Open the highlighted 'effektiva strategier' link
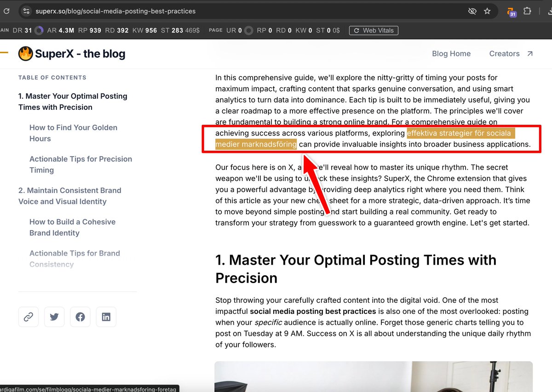Image resolution: width=552 pixels, height=392 pixels. (460, 133)
